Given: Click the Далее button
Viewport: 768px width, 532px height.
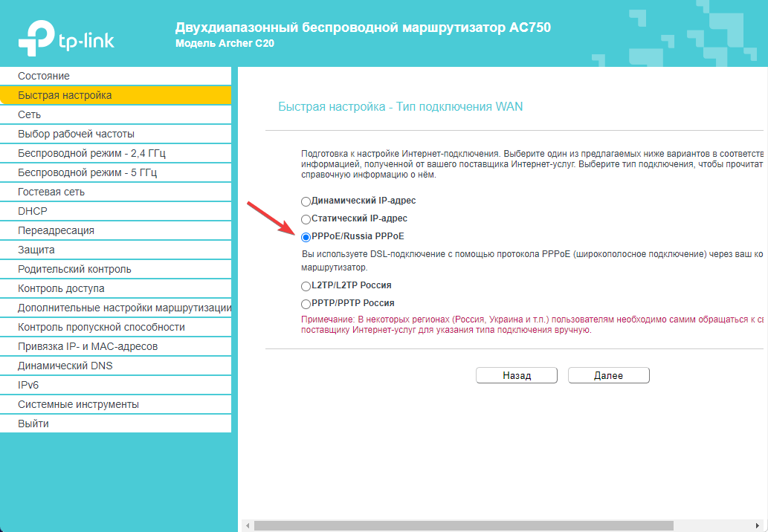Looking at the screenshot, I should click(x=608, y=376).
